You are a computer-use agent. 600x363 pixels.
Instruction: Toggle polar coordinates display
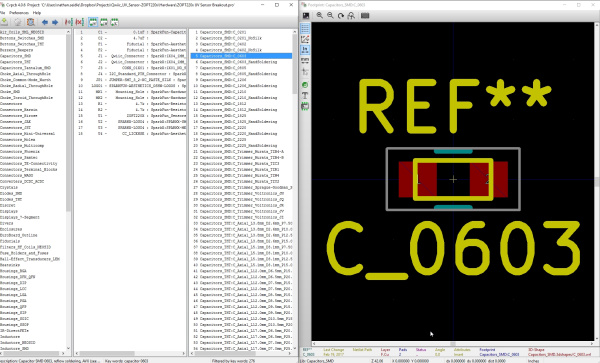point(305,39)
